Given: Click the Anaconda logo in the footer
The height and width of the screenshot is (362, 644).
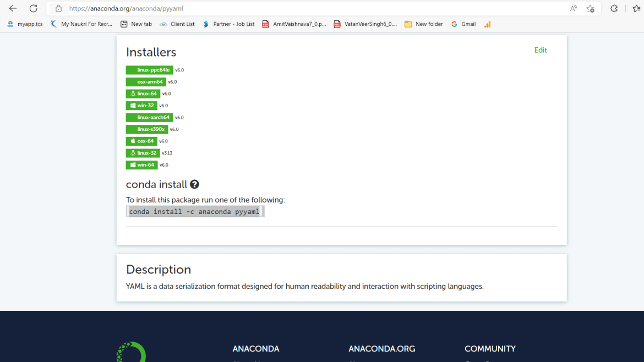Looking at the screenshot, I should (x=132, y=352).
